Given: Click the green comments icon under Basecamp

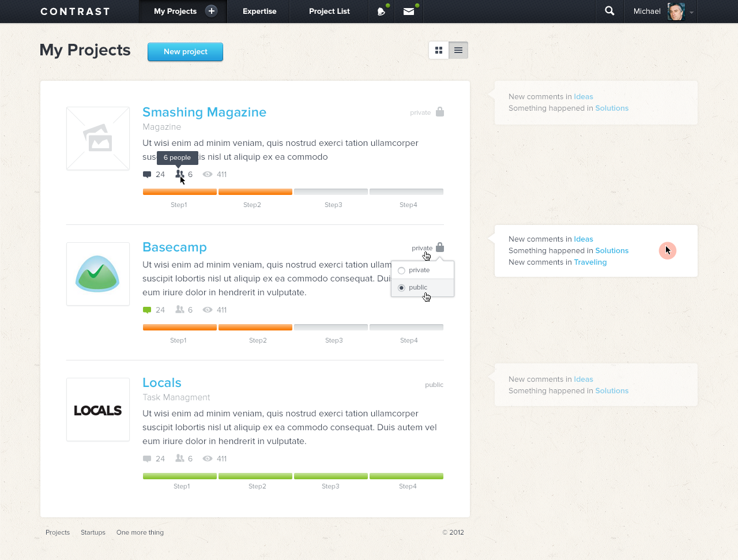Looking at the screenshot, I should point(147,310).
